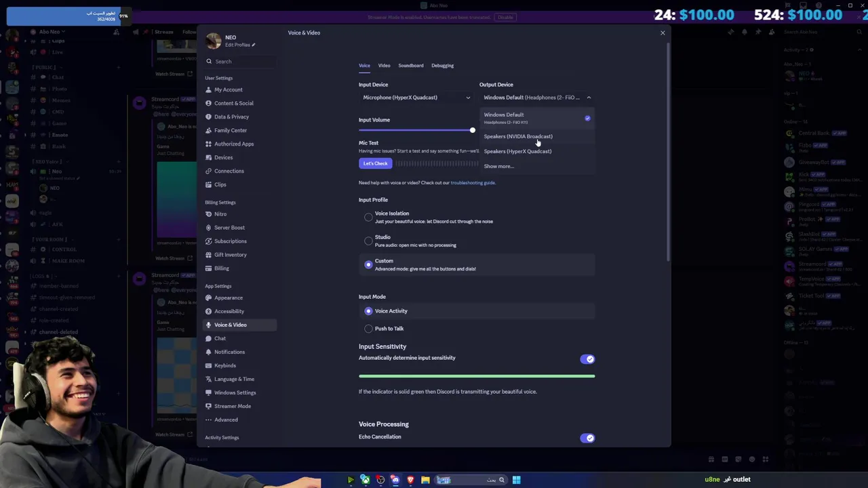Select Voice & Video in the sidebar

tap(240, 325)
